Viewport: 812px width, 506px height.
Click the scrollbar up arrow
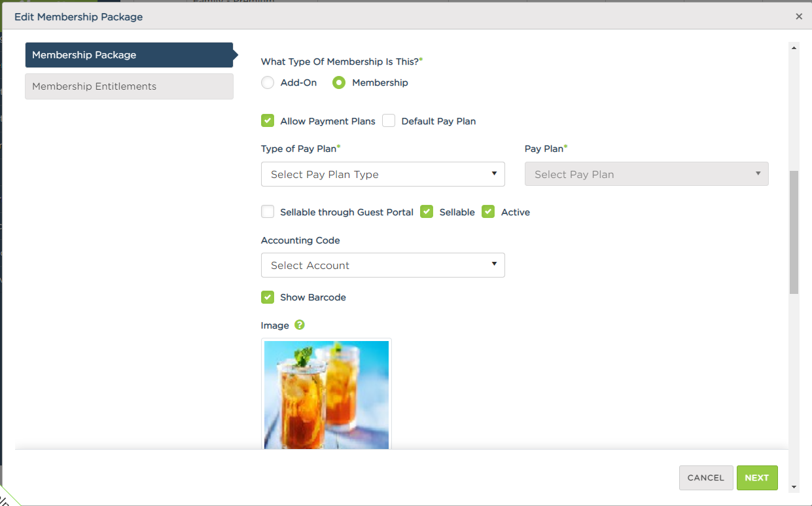point(794,48)
